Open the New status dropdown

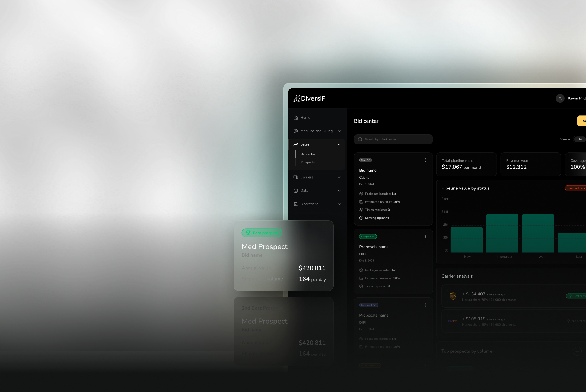[x=365, y=160]
